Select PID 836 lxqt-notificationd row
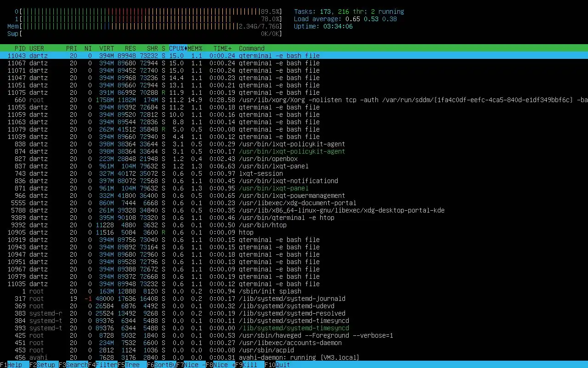Image resolution: width=588 pixels, height=368 pixels. (x=294, y=181)
